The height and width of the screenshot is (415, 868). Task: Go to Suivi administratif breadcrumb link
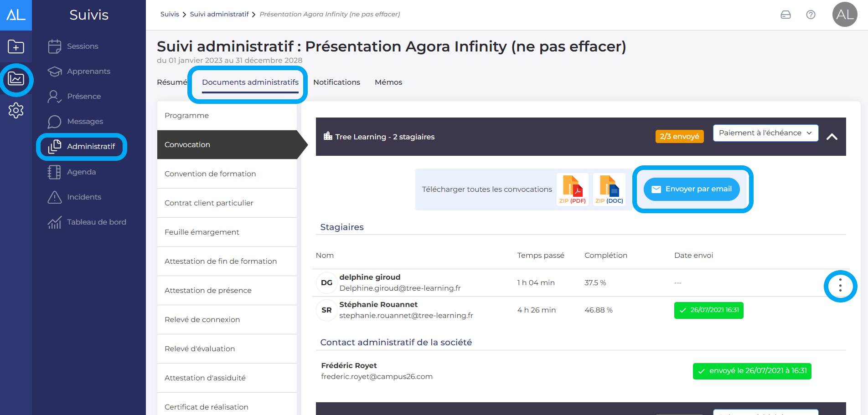(x=219, y=14)
